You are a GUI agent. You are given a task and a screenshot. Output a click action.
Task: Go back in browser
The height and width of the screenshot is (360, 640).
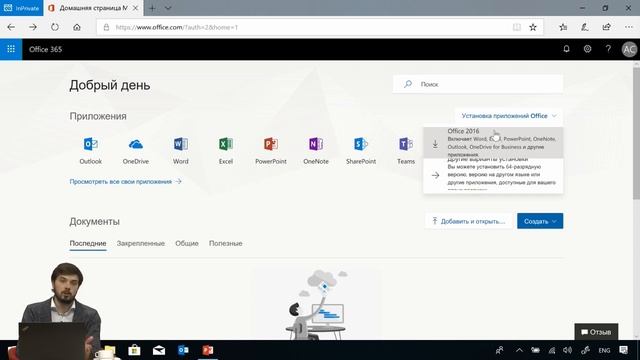click(11, 27)
